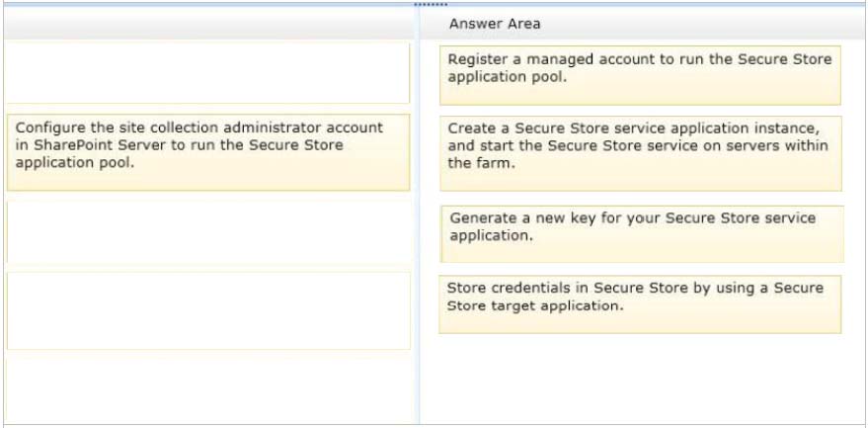Image resolution: width=868 pixels, height=428 pixels.
Task: Select 'Store credentials in Secure Store' answer step
Action: pyautogui.click(x=640, y=304)
